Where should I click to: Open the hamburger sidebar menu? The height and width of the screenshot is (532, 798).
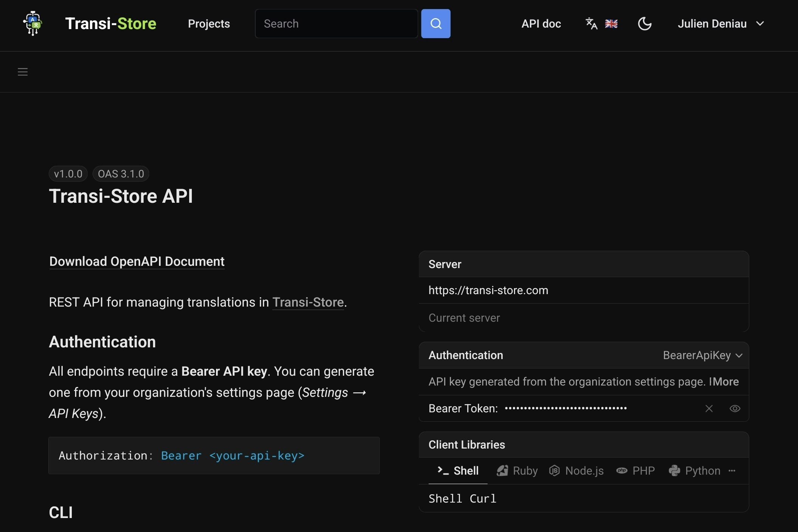click(x=23, y=72)
